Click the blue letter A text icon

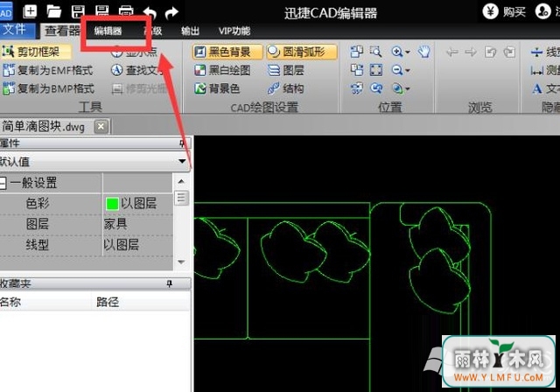pos(536,88)
